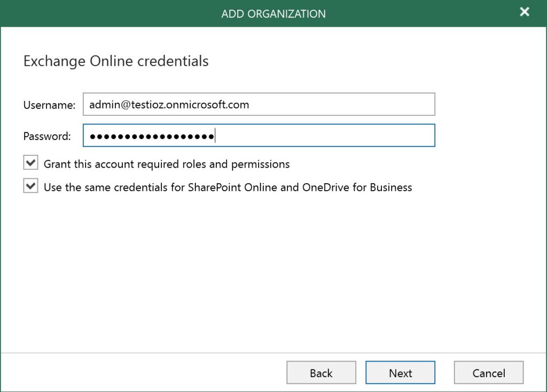Toggle Use the same credentials for SharePoint checkbox

coord(30,185)
